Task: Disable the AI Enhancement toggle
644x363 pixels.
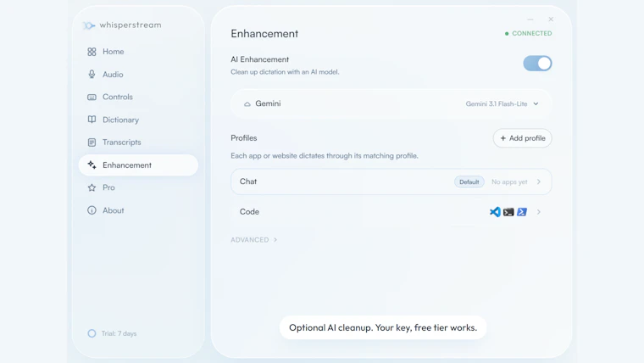Action: [537, 64]
